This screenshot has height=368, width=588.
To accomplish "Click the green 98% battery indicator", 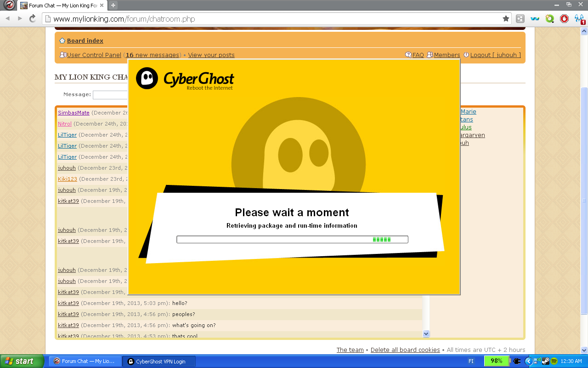I will (x=496, y=361).
